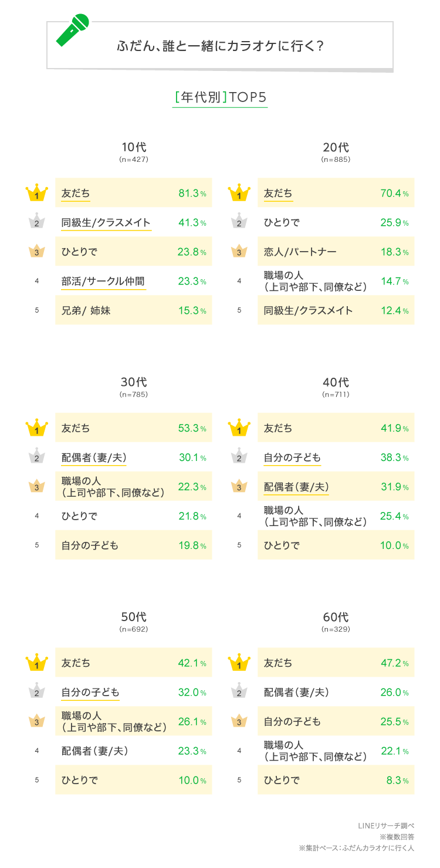Screen dimensions: 440x868
Task: Select the gold crown in 40代 ranking
Action: 239,428
